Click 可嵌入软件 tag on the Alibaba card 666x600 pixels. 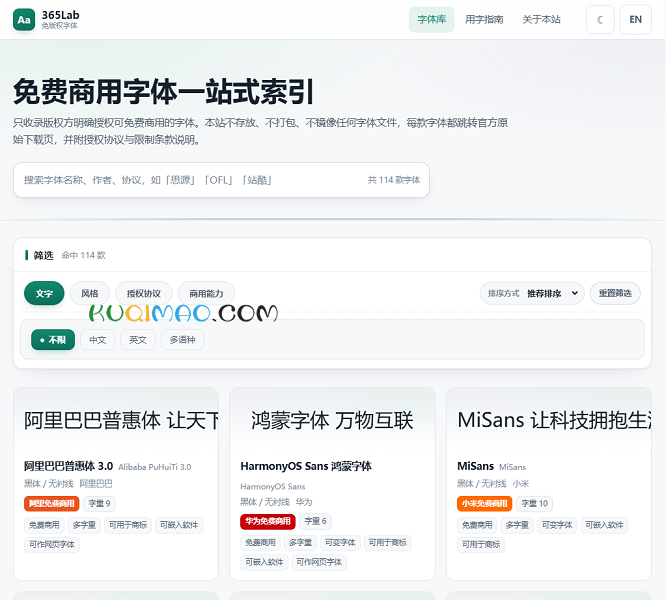tap(179, 525)
